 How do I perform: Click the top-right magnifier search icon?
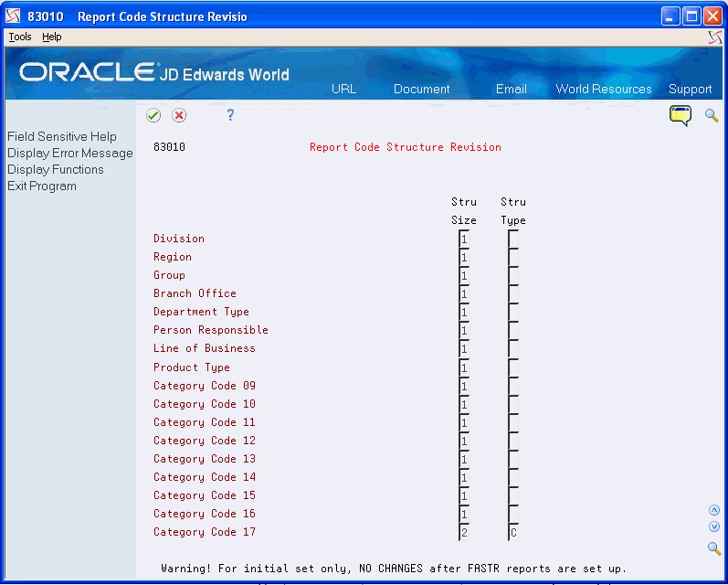click(712, 115)
